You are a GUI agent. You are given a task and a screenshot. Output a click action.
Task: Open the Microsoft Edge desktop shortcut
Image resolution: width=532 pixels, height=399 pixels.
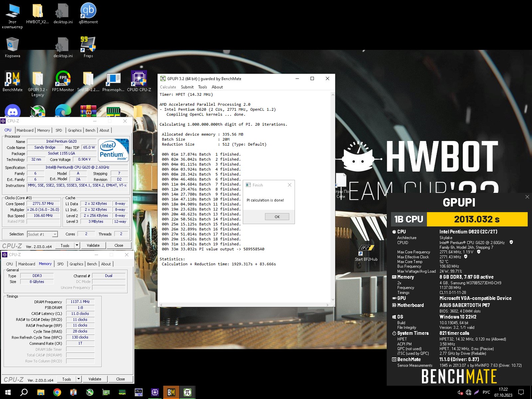[x=63, y=111]
